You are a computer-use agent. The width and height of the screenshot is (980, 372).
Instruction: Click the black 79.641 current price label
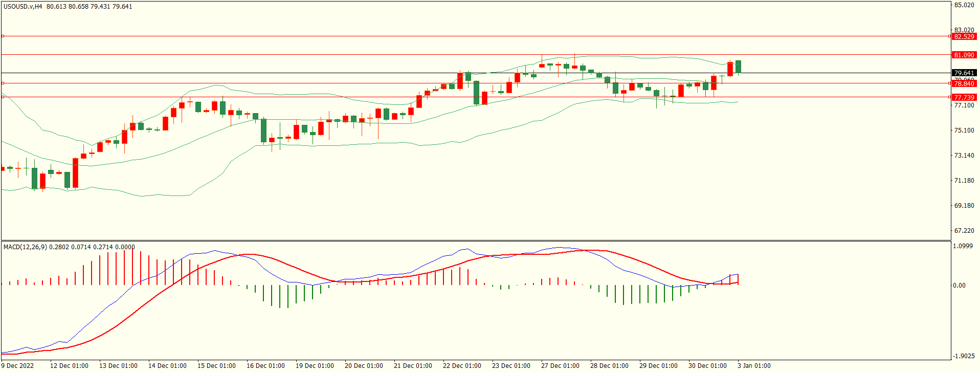pyautogui.click(x=964, y=73)
